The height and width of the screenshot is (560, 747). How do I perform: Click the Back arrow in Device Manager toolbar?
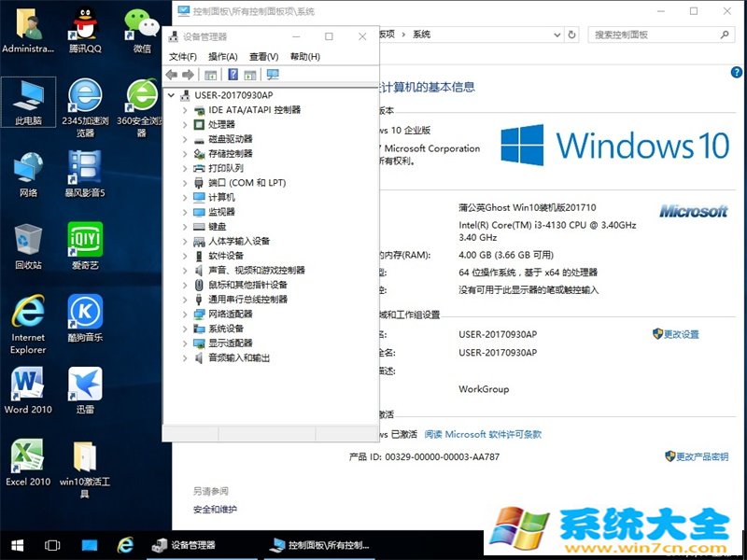point(172,75)
